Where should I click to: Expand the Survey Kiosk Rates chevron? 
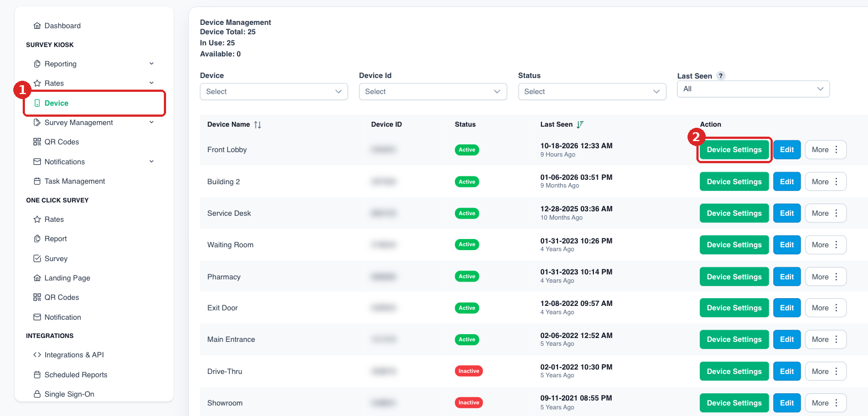152,84
